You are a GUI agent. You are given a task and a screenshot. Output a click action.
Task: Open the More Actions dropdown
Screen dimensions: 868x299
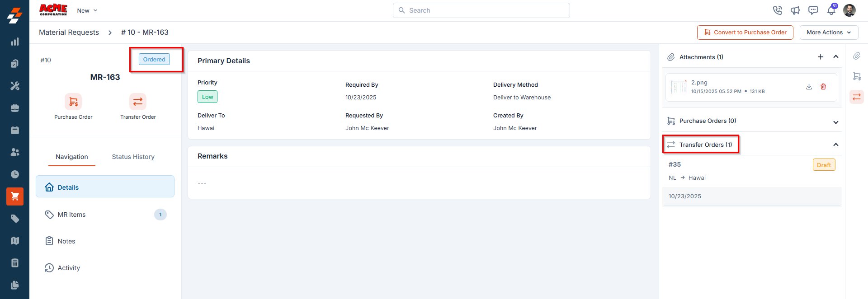pyautogui.click(x=829, y=33)
